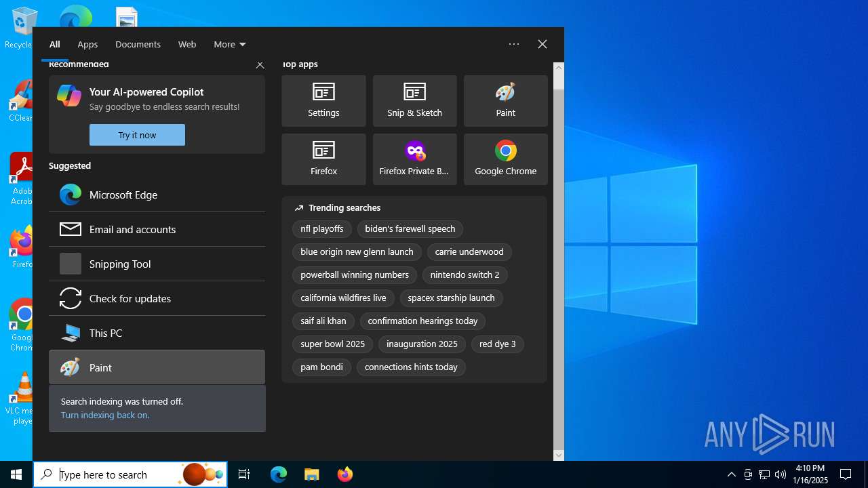The width and height of the screenshot is (868, 488).
Task: Open Task View on taskbar
Action: pos(244,474)
